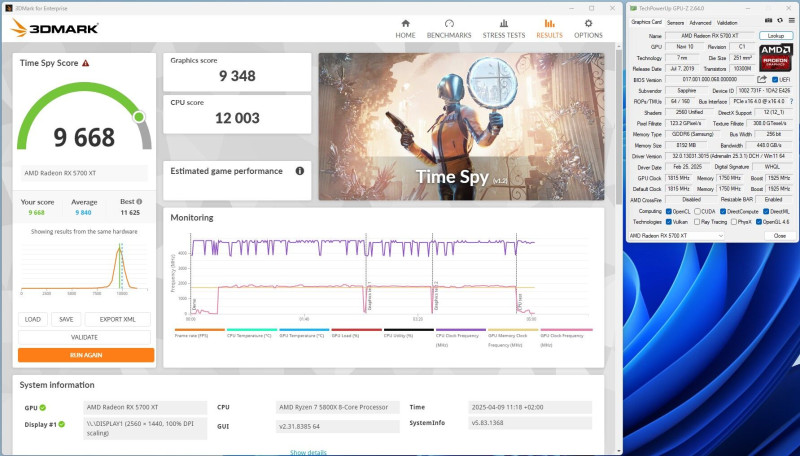Switch to Graphics Card tab in GPU-Z
The image size is (800, 456).
(x=646, y=22)
